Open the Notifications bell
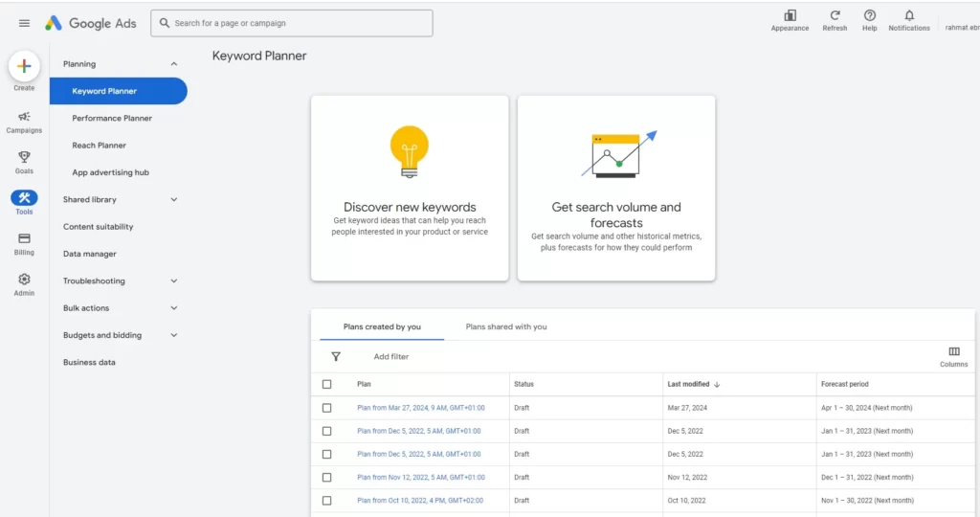Image resolution: width=980 pixels, height=517 pixels. point(909,15)
